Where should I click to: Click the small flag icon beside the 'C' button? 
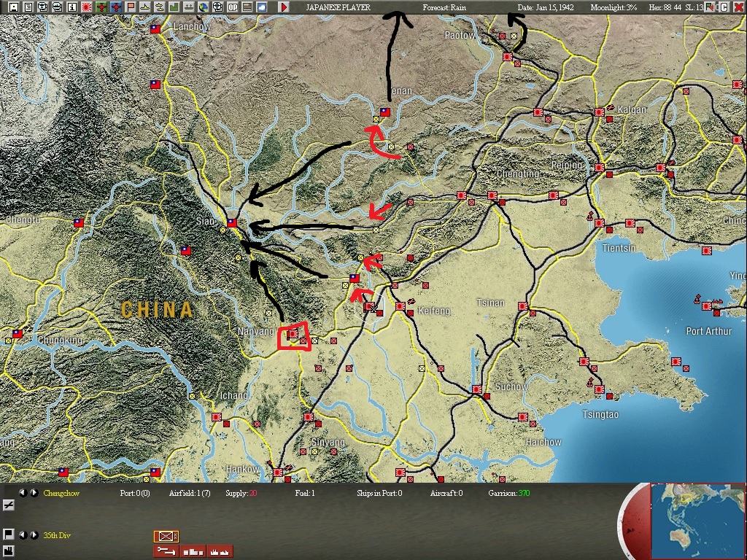[711, 7]
